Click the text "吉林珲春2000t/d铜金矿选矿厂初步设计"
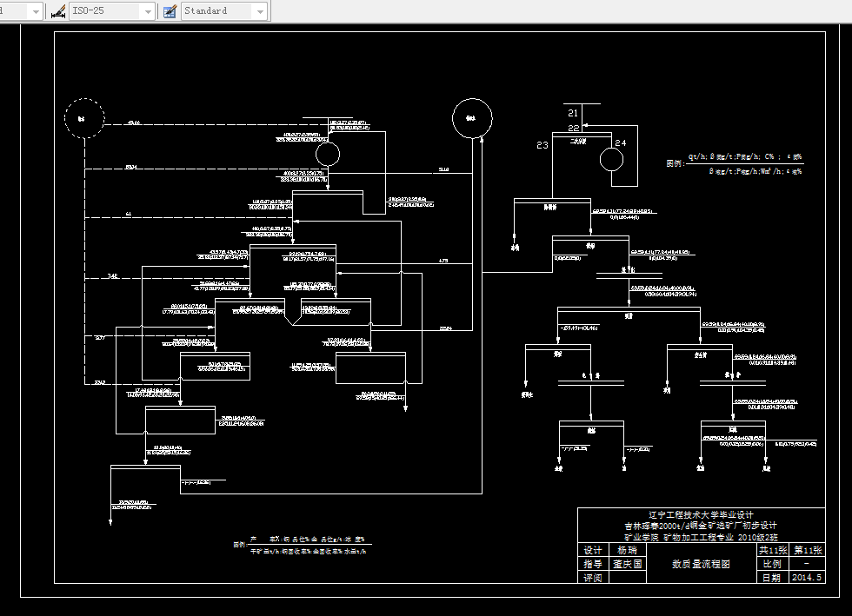This screenshot has height=616, width=852. coord(701,526)
